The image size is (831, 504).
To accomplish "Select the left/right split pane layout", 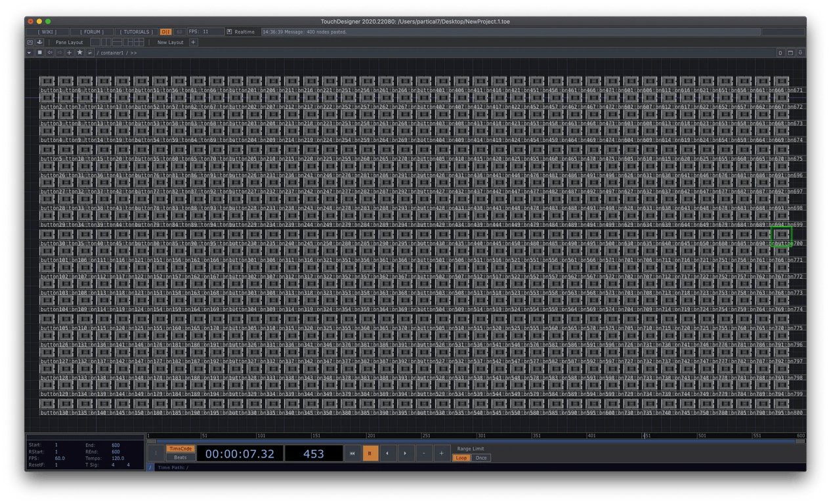I will [x=106, y=42].
